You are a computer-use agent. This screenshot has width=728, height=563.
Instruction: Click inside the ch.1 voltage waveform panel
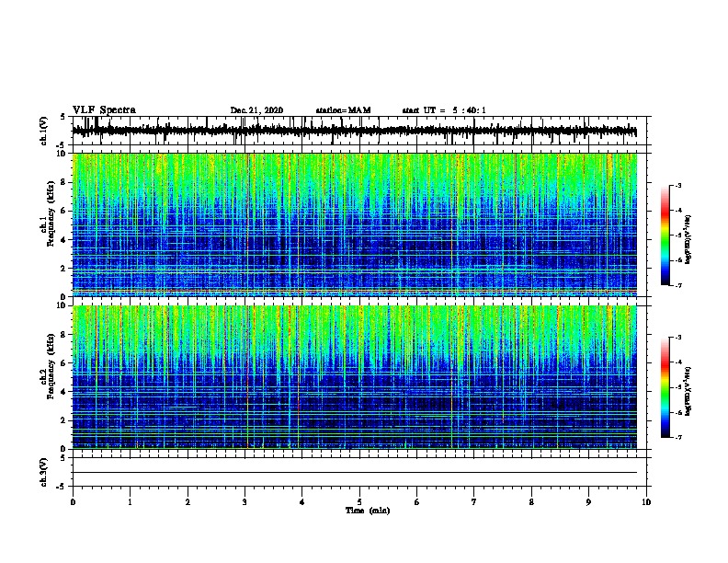click(x=361, y=131)
